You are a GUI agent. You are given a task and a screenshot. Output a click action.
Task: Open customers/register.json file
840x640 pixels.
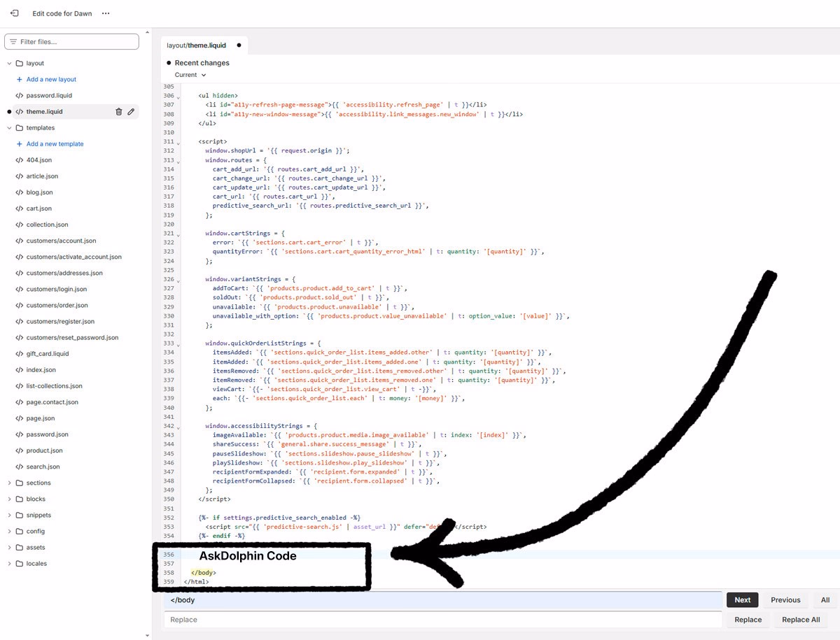point(60,320)
